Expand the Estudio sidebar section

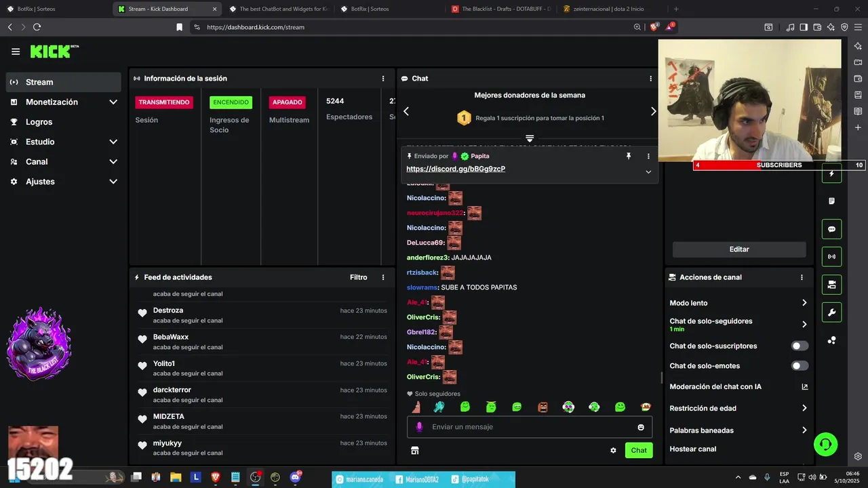[64, 142]
